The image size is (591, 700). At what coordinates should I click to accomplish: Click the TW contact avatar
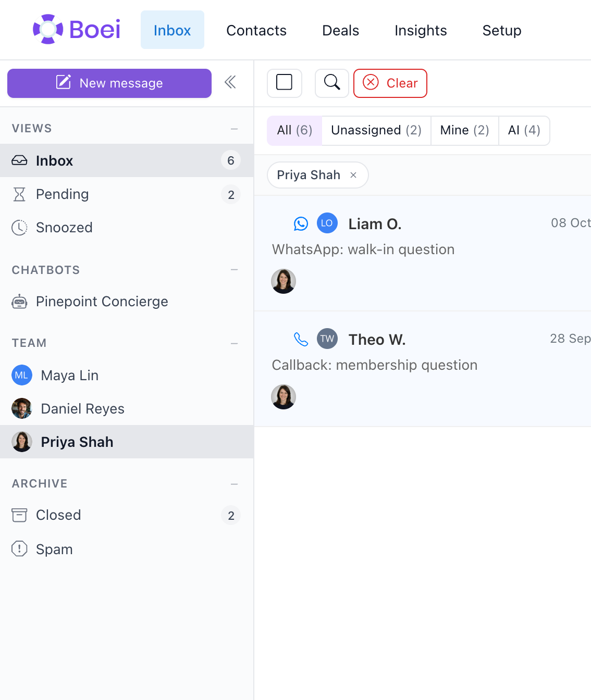click(327, 339)
